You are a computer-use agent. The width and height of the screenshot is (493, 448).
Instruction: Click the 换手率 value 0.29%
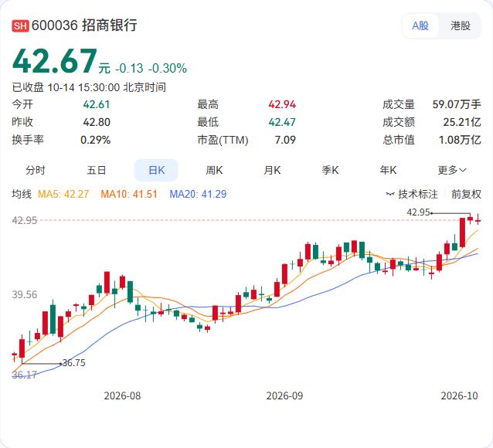point(95,140)
